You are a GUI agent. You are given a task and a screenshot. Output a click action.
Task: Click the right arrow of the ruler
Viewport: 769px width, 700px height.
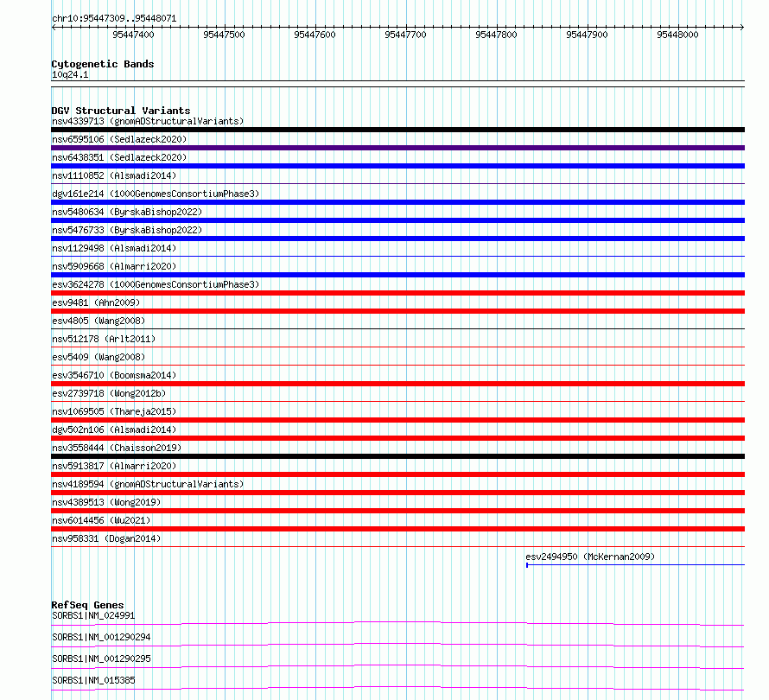click(742, 27)
